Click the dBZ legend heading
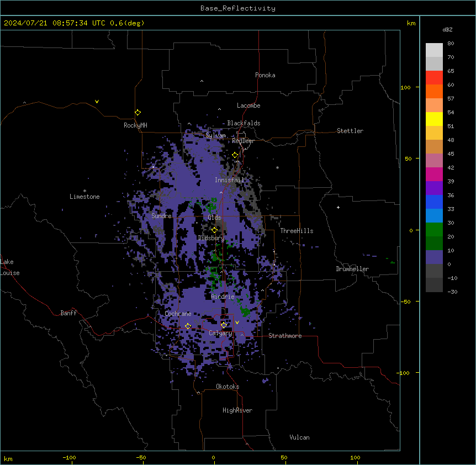 click(447, 29)
